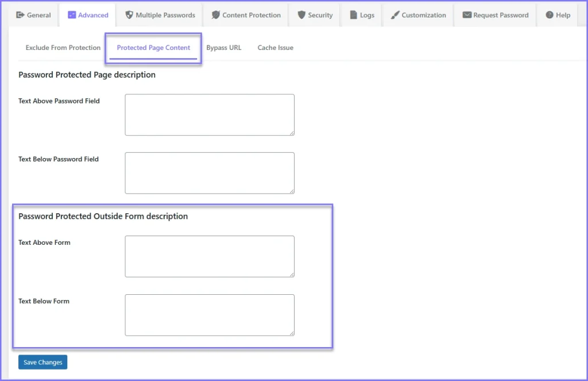This screenshot has width=588, height=381.
Task: Click resize handle of Text Above Password Field textarea
Action: (x=292, y=133)
